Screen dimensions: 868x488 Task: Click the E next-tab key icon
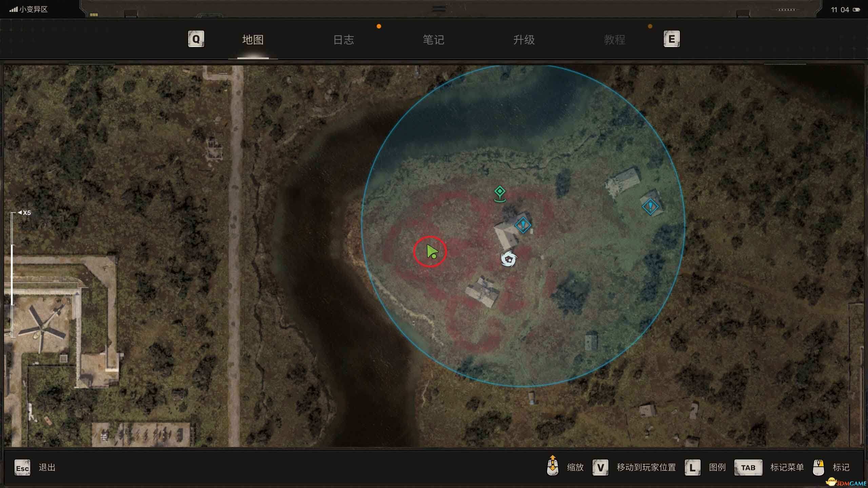[x=672, y=39]
